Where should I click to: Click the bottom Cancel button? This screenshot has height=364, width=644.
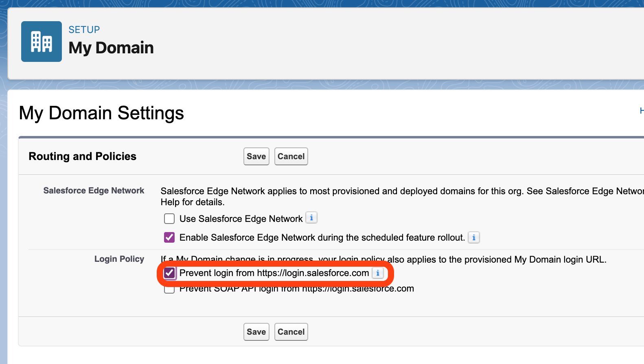click(291, 332)
